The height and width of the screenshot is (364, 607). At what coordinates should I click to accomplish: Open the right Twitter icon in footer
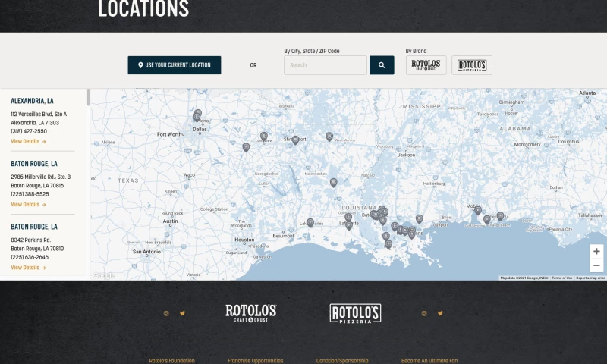click(440, 313)
